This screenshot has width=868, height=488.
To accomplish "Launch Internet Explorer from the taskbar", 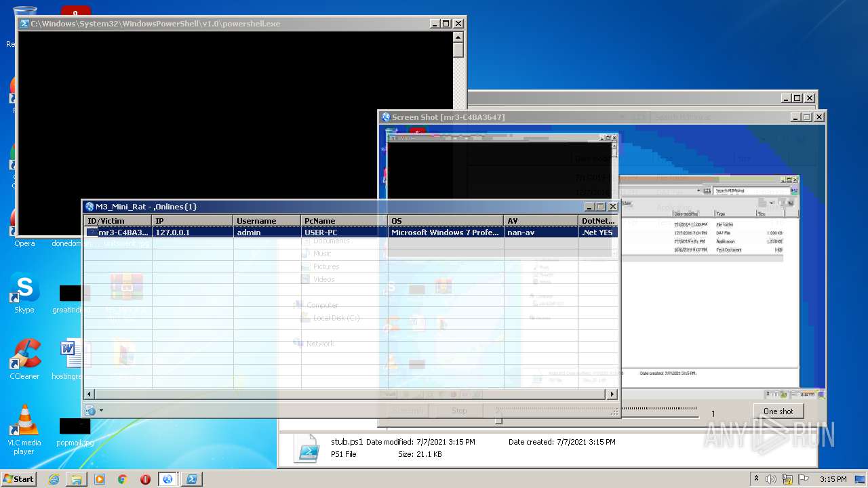I will click(x=54, y=479).
